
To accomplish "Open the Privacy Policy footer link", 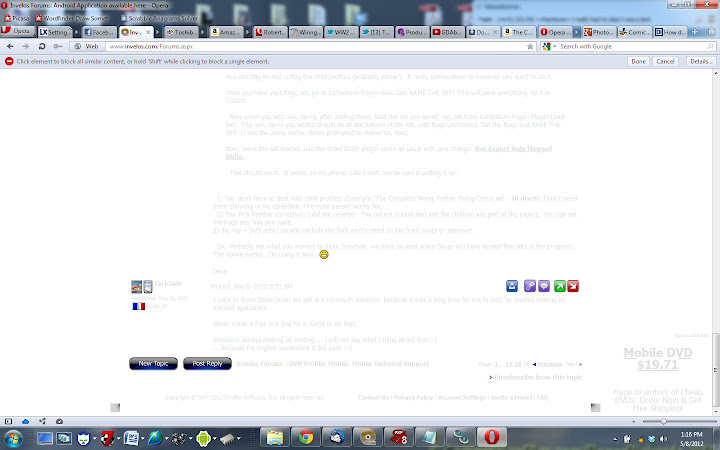I will [413, 398].
